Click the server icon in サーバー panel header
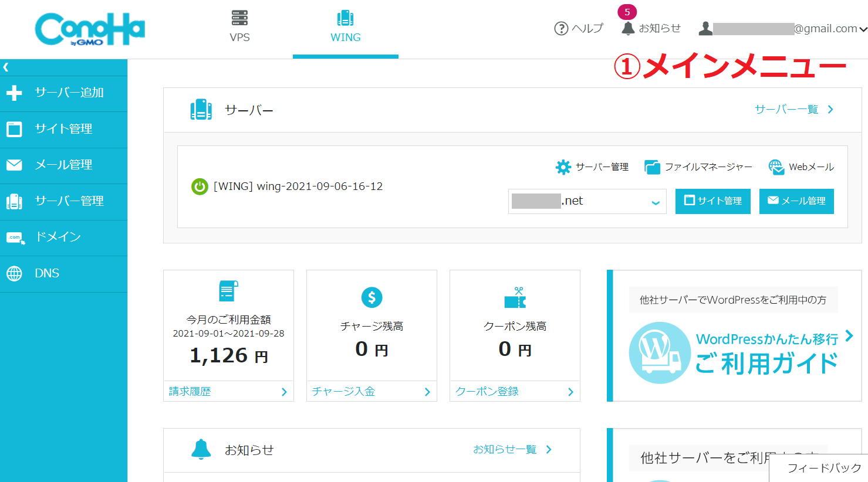This screenshot has height=482, width=868. click(201, 110)
